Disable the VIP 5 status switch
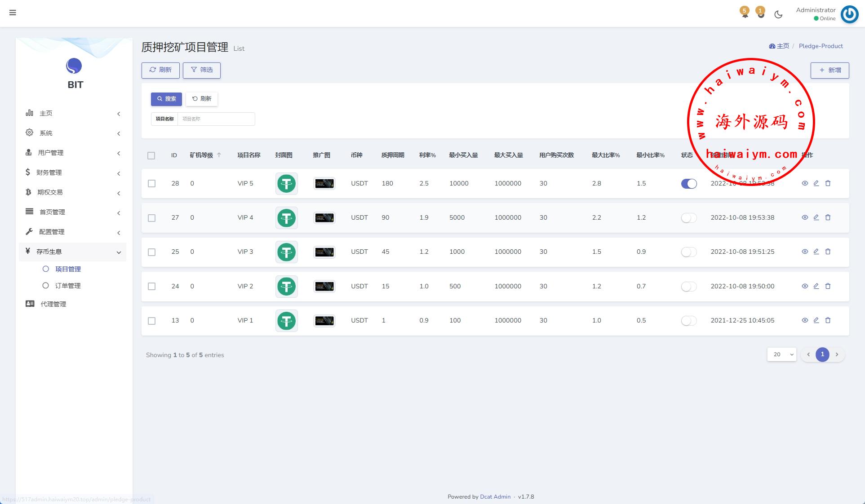This screenshot has height=504, width=865. (688, 183)
